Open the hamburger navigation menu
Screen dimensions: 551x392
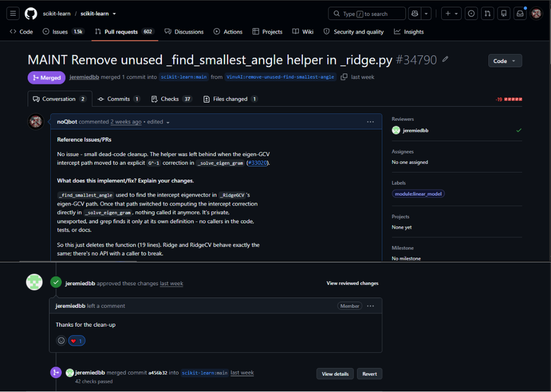(13, 14)
